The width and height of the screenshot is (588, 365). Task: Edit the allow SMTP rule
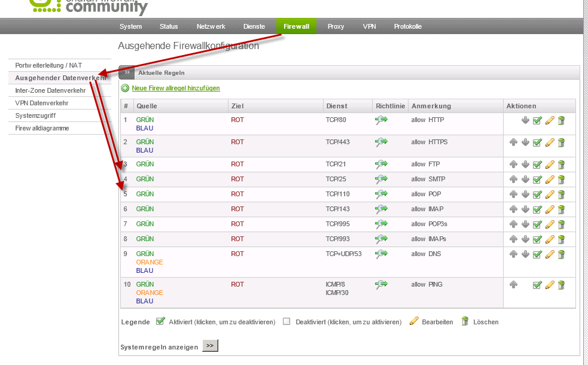point(549,180)
